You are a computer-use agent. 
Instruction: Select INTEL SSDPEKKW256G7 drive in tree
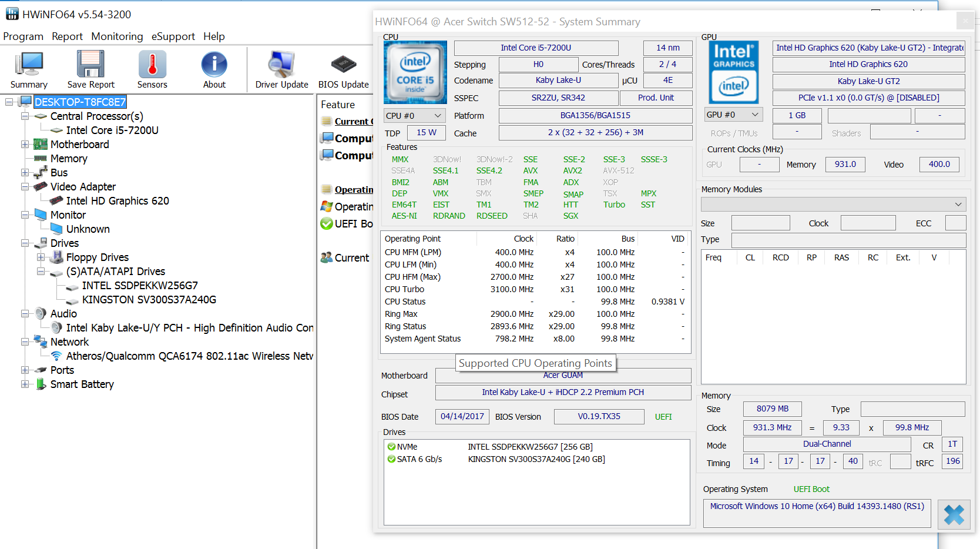[x=140, y=285]
